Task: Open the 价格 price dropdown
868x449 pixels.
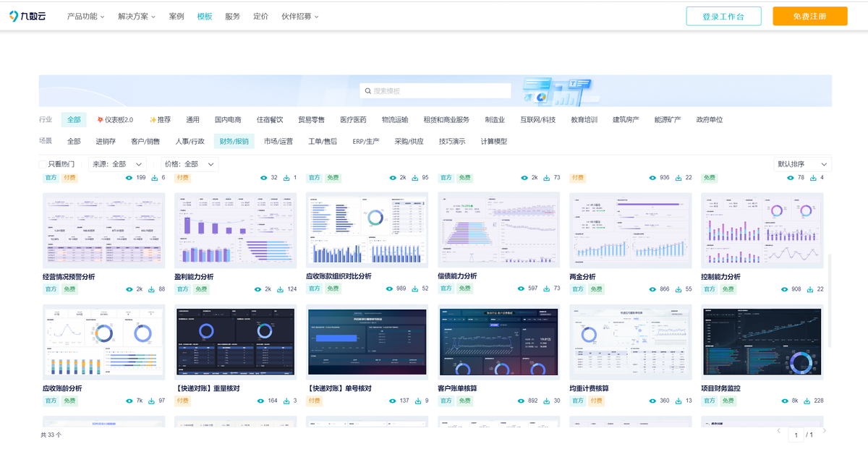Action: (x=190, y=163)
